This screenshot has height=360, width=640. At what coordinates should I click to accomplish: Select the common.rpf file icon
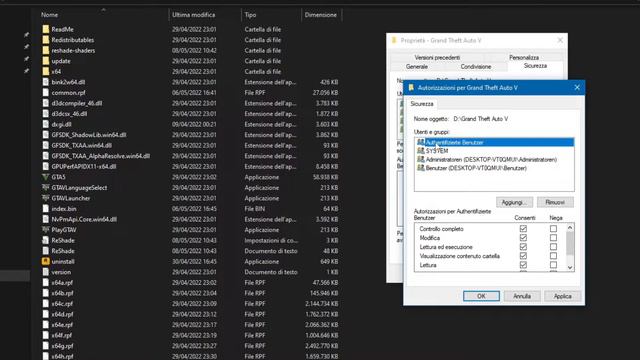(x=46, y=93)
